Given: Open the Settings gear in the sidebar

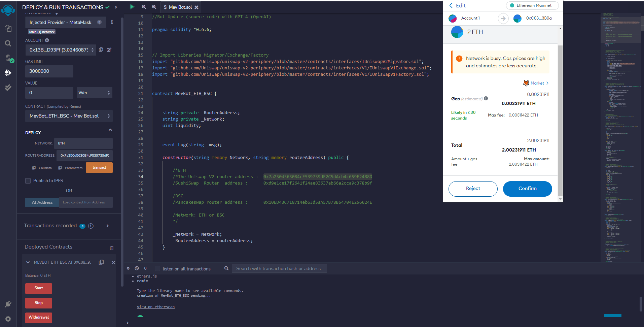Looking at the screenshot, I should (8, 319).
